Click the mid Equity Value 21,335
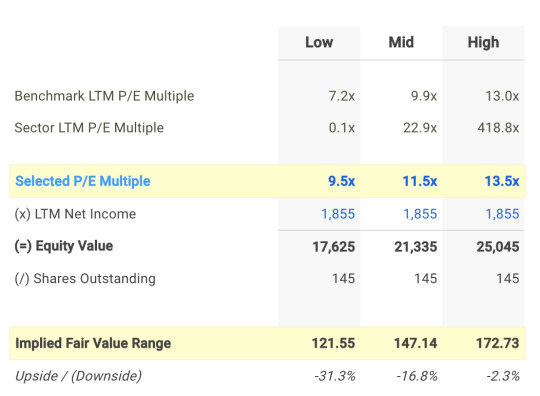 coord(416,247)
